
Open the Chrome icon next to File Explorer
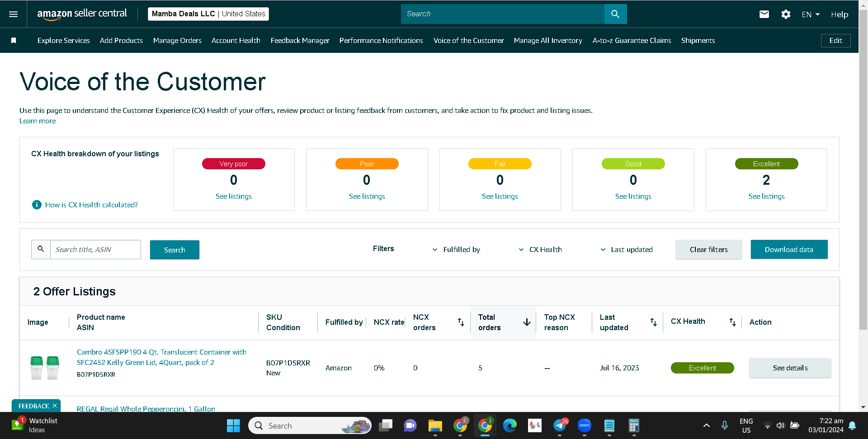(460, 425)
